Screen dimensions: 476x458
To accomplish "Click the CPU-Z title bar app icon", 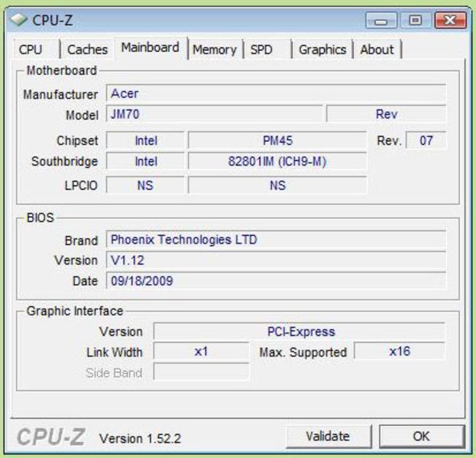I will click(18, 20).
